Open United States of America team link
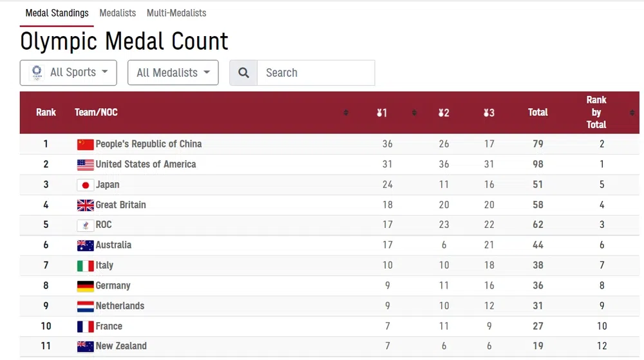Screen dimensions: 644x360 (x=146, y=164)
